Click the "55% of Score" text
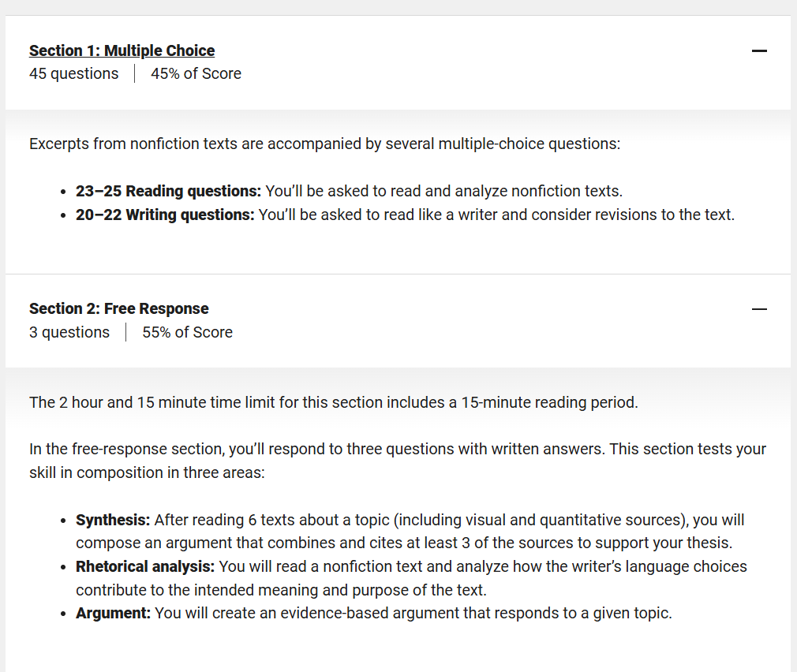Image resolution: width=797 pixels, height=672 pixels. click(187, 332)
